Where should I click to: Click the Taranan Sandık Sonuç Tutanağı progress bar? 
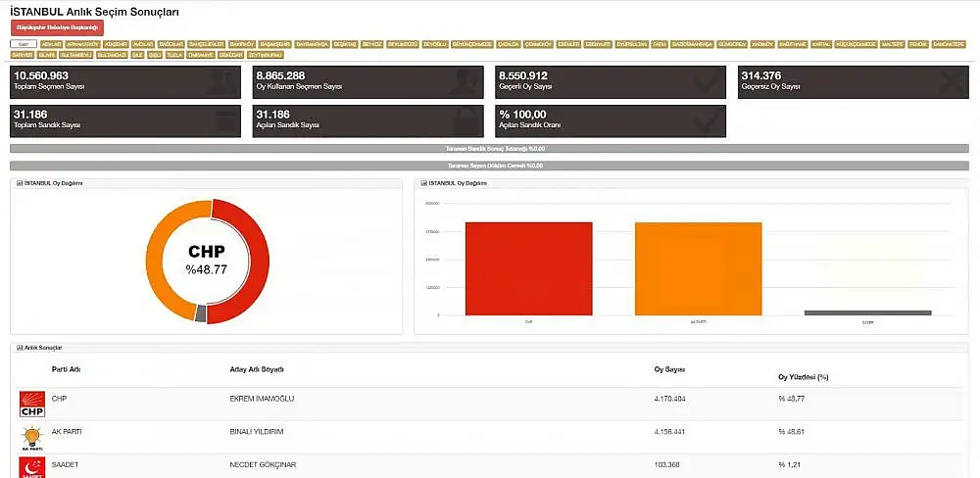point(489,149)
